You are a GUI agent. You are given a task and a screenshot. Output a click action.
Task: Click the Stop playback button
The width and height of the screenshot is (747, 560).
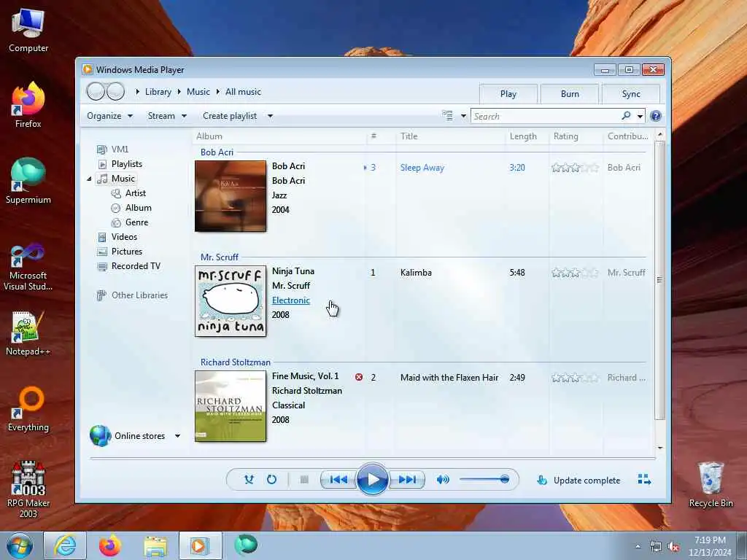click(304, 480)
